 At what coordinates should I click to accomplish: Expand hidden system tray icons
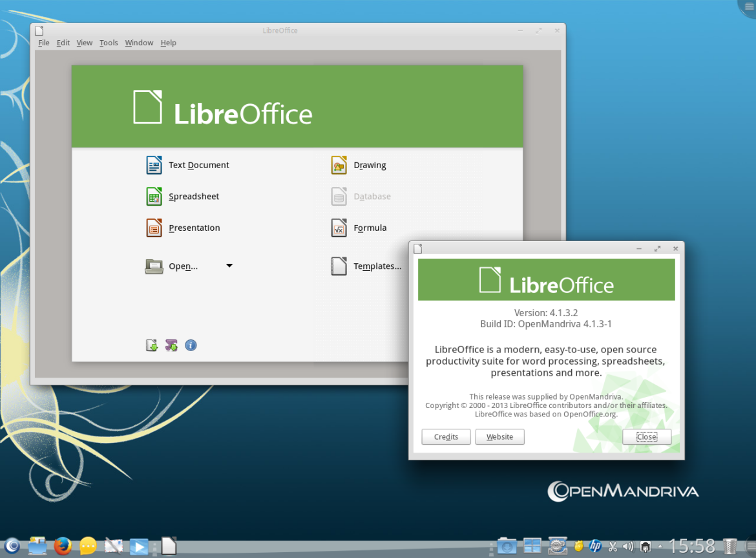(660, 546)
